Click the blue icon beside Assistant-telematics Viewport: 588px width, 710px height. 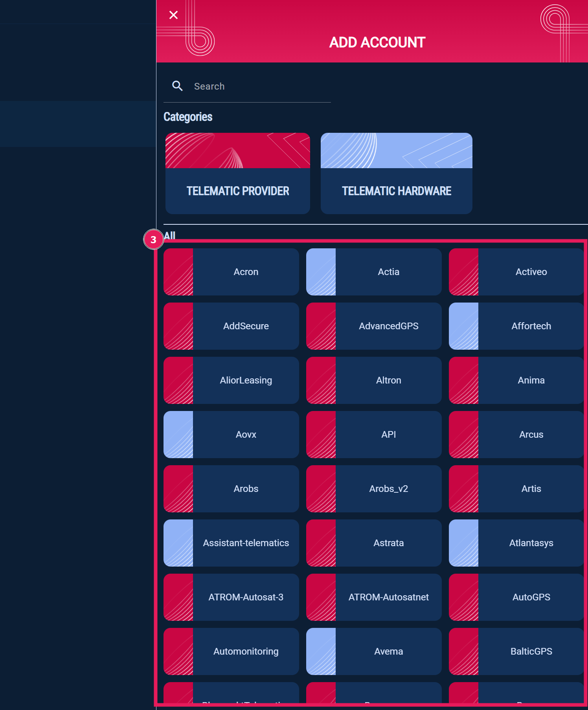(x=178, y=543)
